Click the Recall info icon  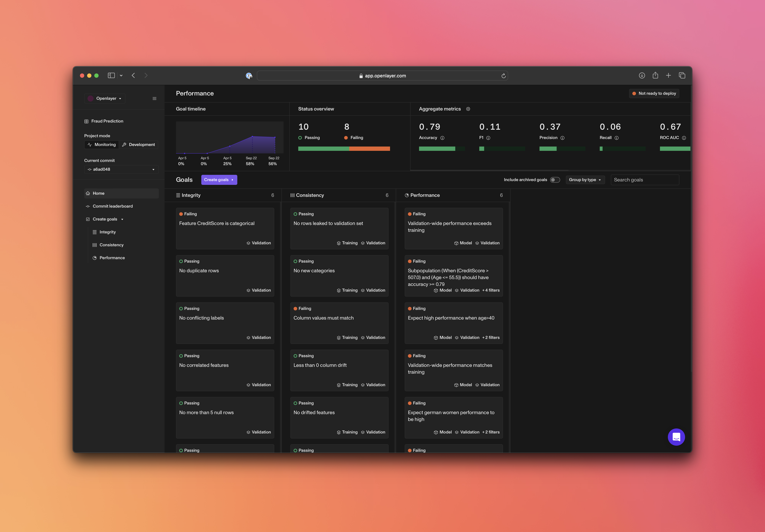pyautogui.click(x=616, y=138)
